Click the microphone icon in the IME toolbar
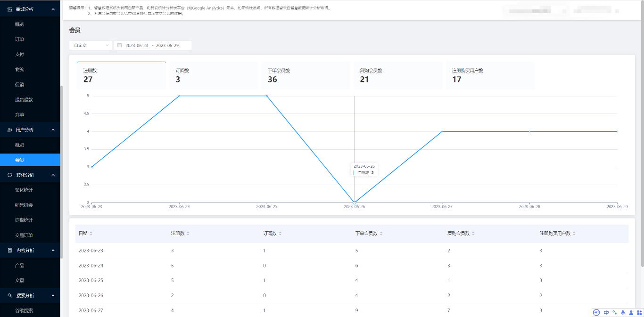 623,312
